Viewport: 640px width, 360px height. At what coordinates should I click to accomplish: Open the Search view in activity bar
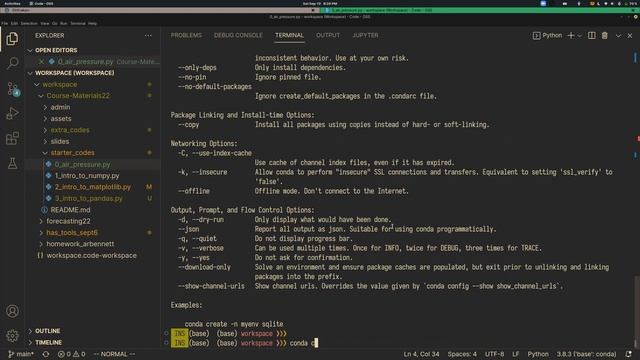12,63
